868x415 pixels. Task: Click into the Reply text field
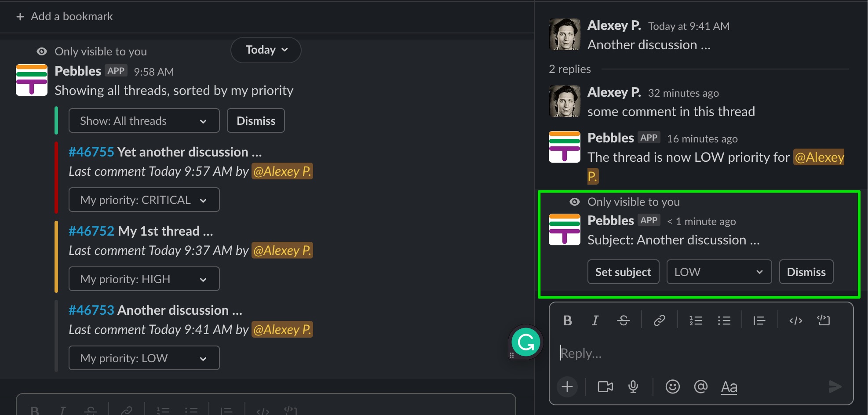[x=701, y=353]
